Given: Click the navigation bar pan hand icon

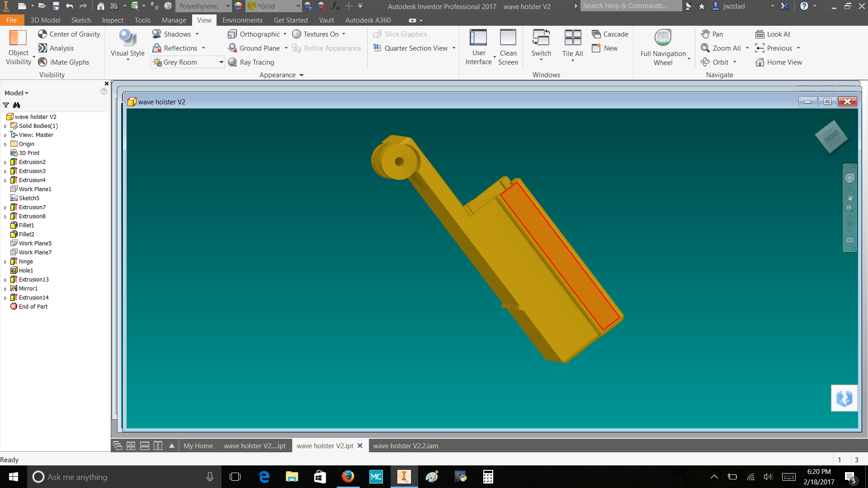Looking at the screenshot, I should (x=850, y=197).
